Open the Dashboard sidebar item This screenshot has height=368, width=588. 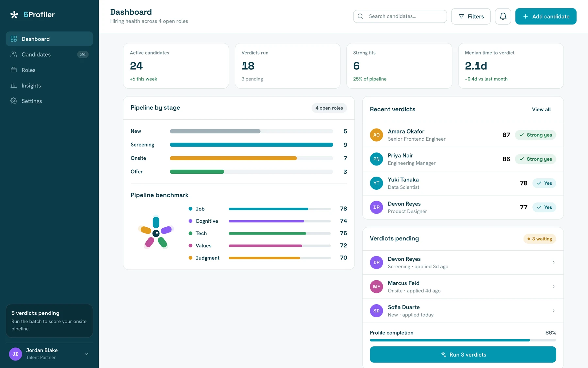tap(49, 39)
